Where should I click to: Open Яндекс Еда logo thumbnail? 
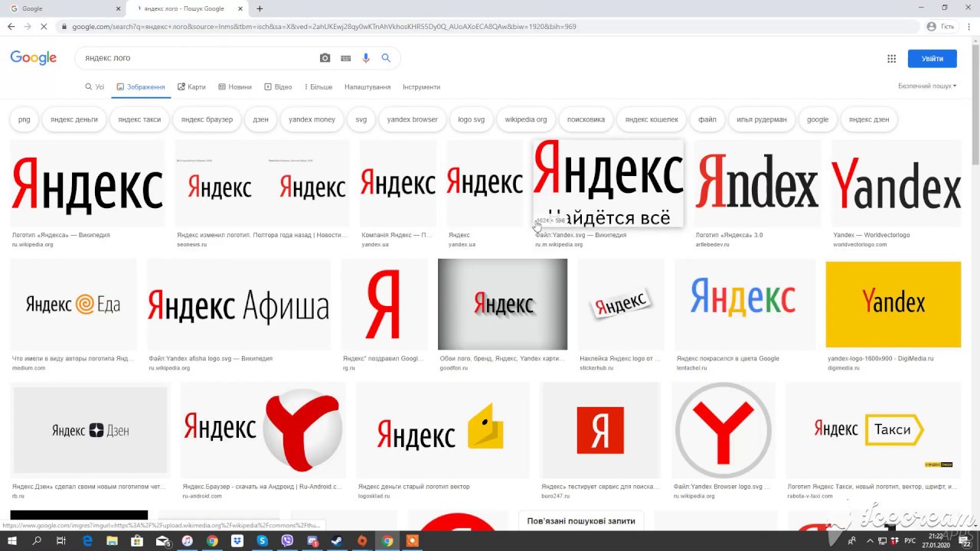coord(73,305)
